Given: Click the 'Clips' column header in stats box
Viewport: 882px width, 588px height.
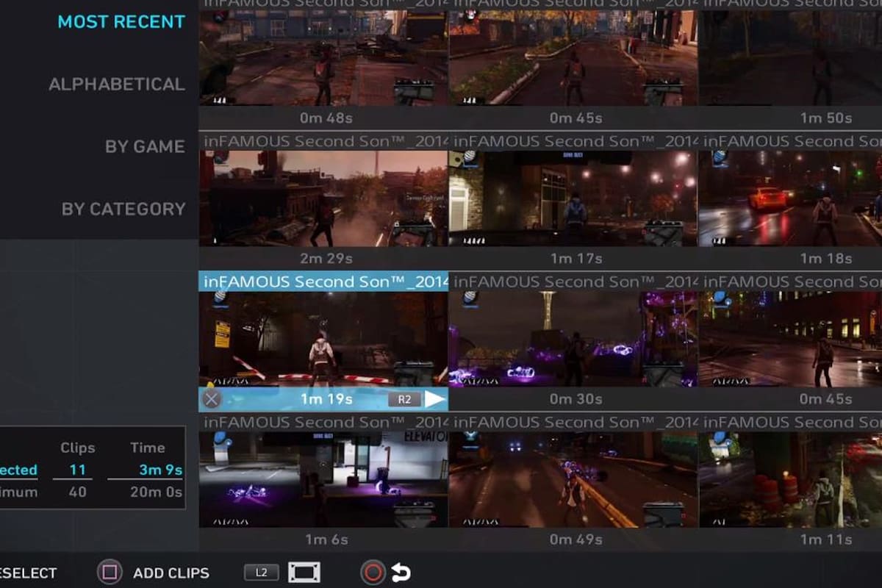Looking at the screenshot, I should pyautogui.click(x=77, y=448).
